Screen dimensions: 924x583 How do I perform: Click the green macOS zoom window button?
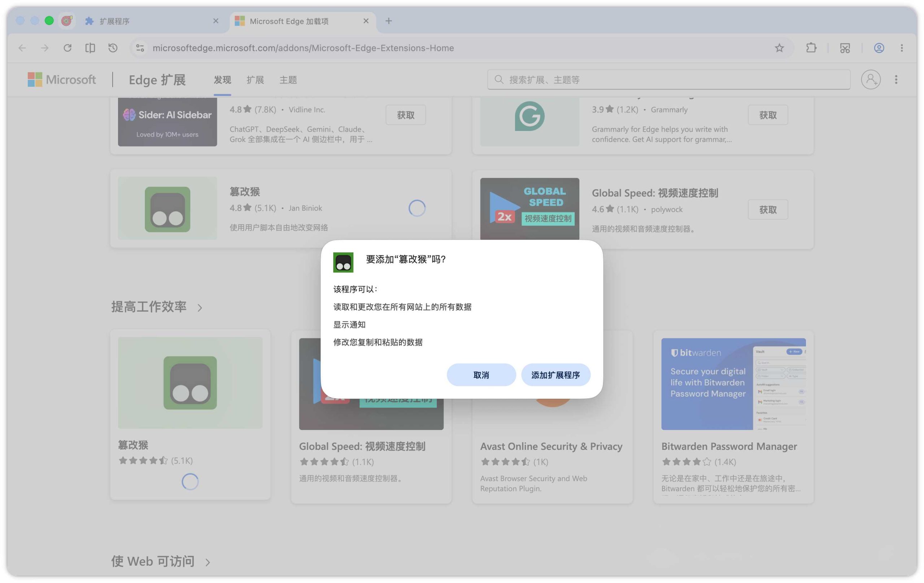coord(49,21)
